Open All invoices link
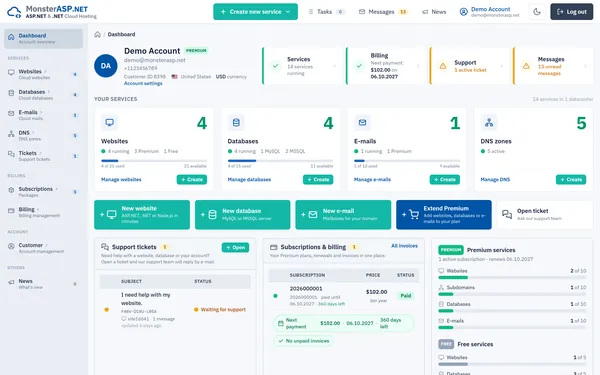 tap(404, 246)
